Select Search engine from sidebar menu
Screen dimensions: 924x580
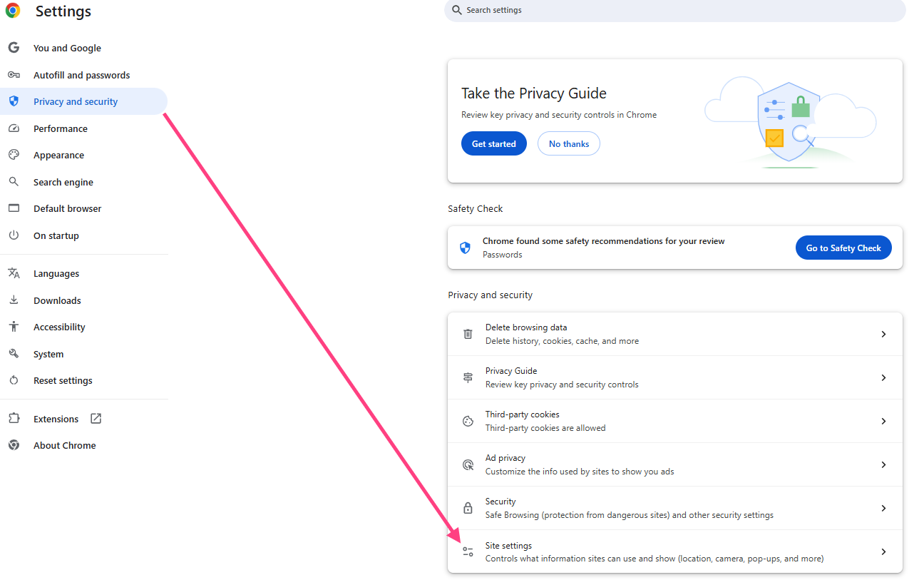pos(63,182)
